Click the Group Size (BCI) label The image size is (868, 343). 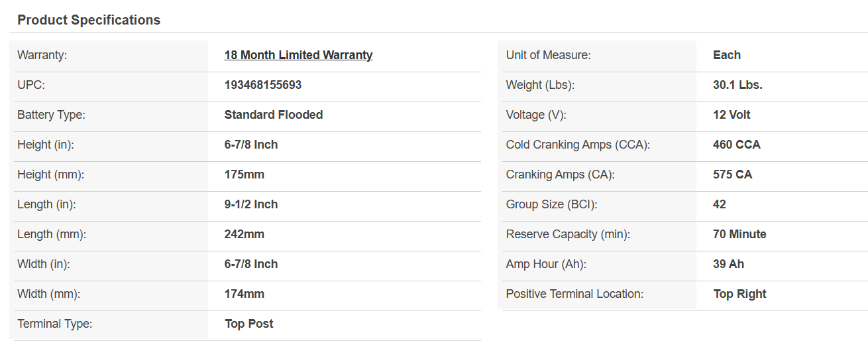[551, 204]
